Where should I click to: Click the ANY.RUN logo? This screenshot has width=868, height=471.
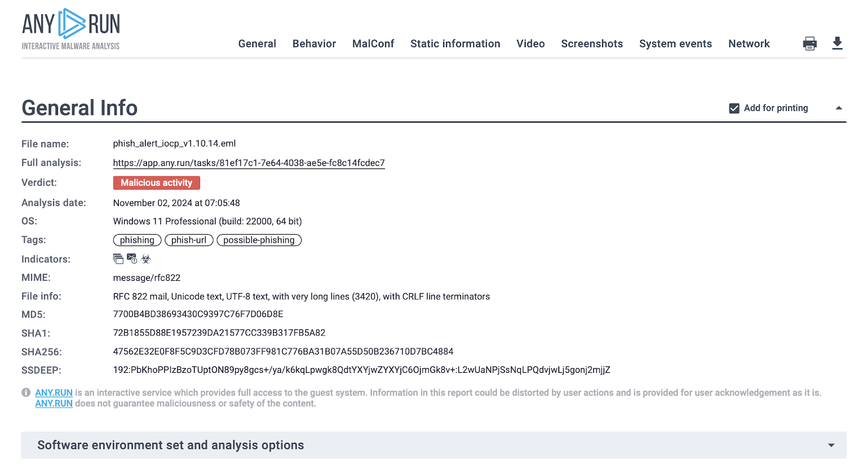71,29
